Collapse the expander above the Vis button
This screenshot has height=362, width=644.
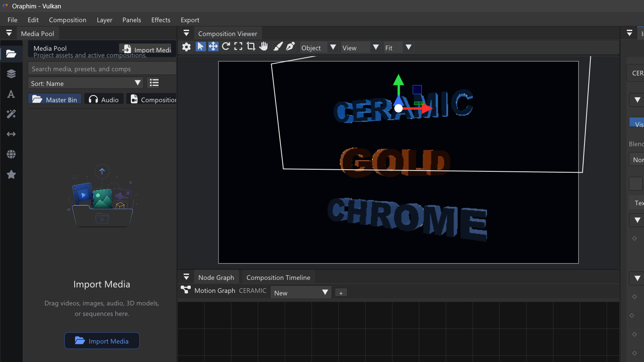637,100
